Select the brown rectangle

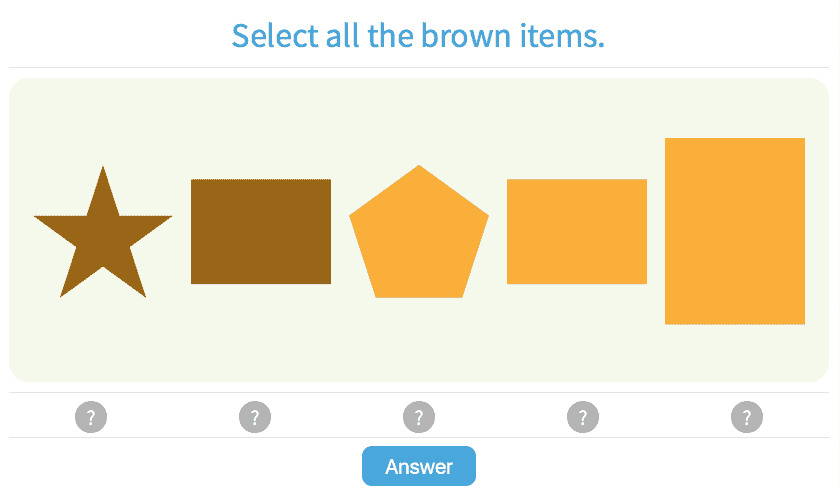(261, 232)
